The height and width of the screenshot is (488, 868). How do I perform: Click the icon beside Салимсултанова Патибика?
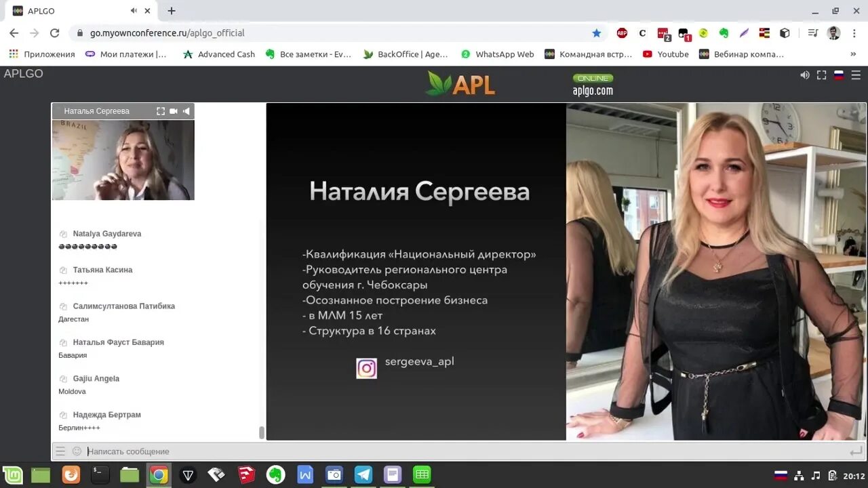click(x=63, y=306)
